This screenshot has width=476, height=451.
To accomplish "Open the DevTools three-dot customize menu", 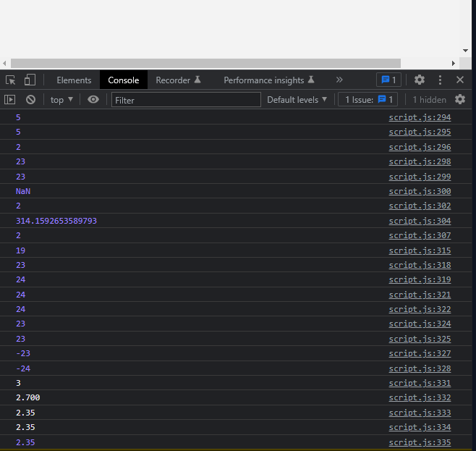I will [x=440, y=80].
